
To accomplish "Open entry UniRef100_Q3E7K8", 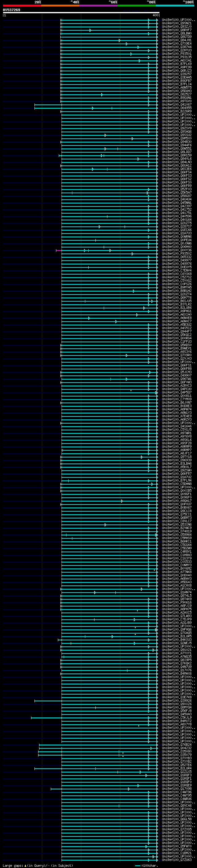I will 176,697.
